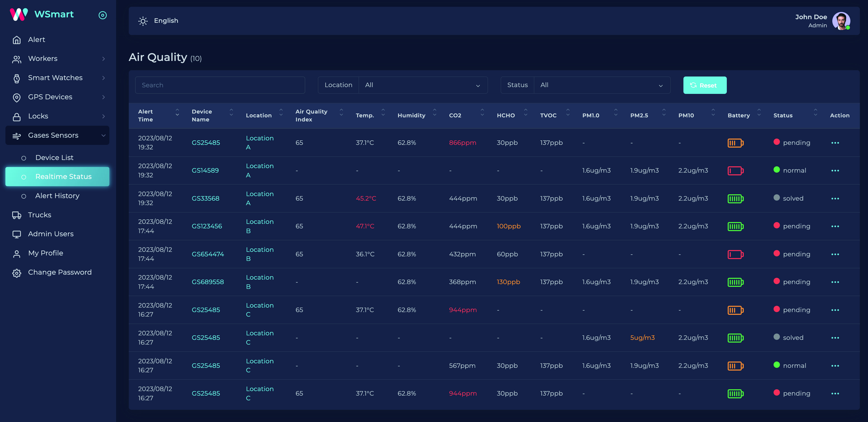Viewport: 868px width, 422px height.
Task: Open actions menu for the GS14589 row
Action: coord(835,171)
